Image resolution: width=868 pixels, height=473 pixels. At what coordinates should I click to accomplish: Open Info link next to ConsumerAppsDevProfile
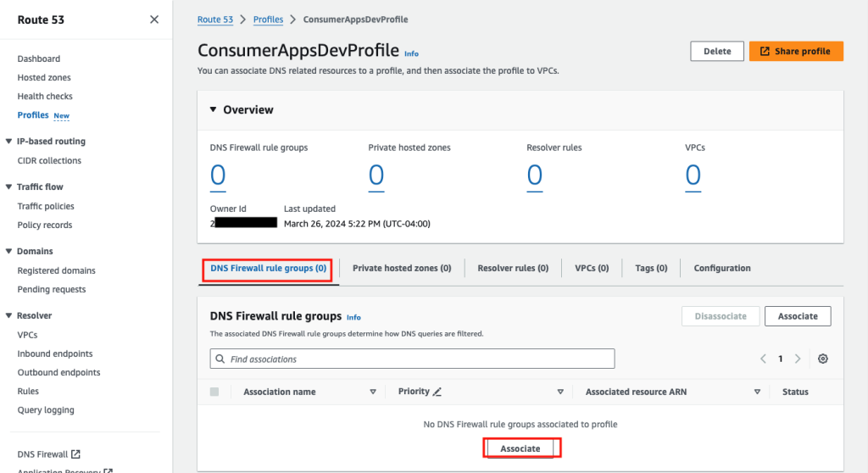click(411, 53)
